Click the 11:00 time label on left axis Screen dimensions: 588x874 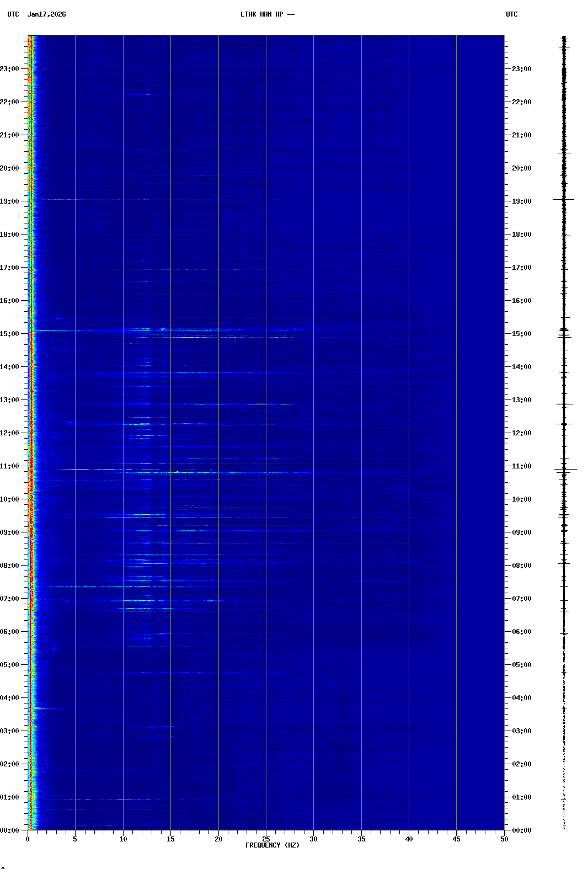pyautogui.click(x=10, y=466)
